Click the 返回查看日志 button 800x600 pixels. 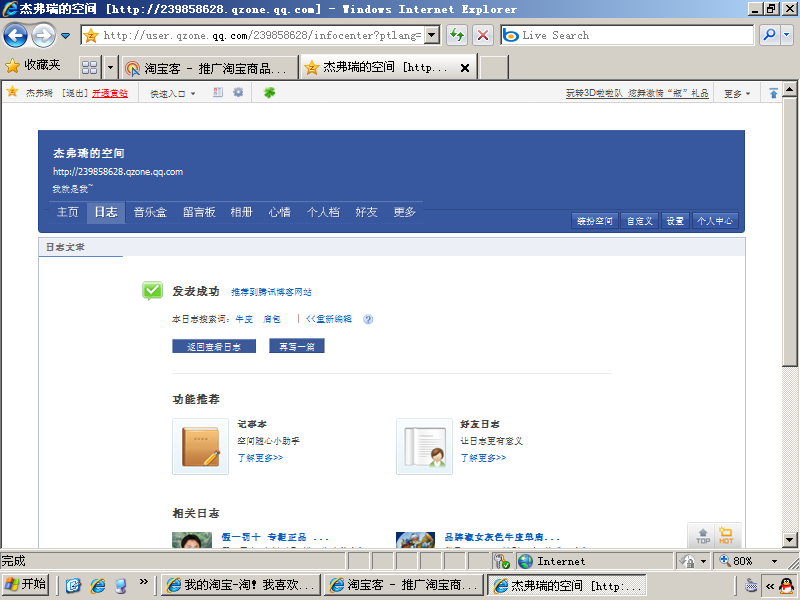click(214, 346)
